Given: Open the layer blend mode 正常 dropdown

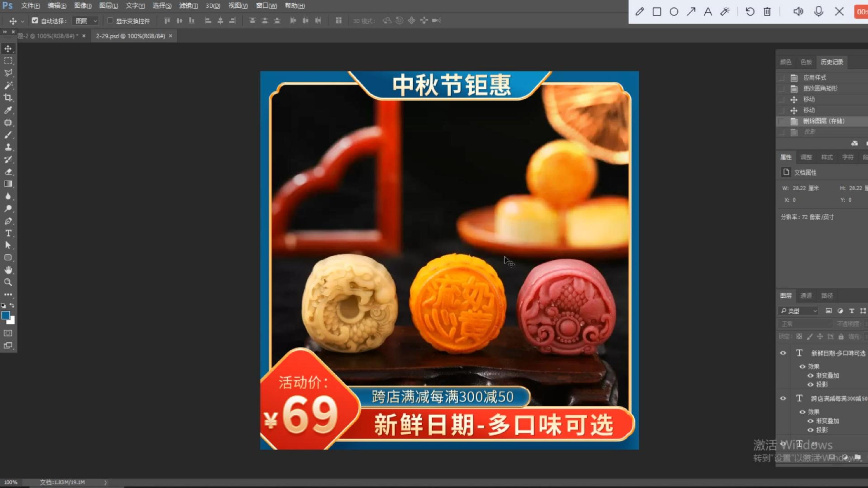Looking at the screenshot, I should [x=805, y=324].
